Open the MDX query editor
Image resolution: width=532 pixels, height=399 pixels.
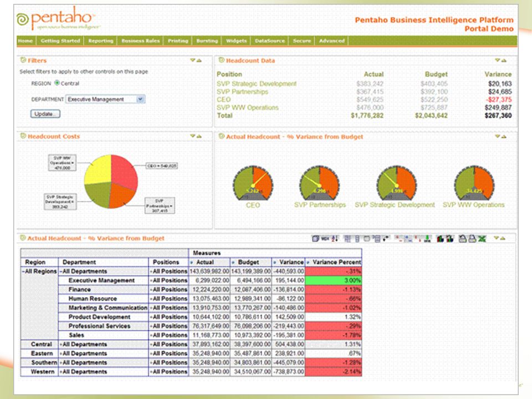pyautogui.click(x=325, y=239)
